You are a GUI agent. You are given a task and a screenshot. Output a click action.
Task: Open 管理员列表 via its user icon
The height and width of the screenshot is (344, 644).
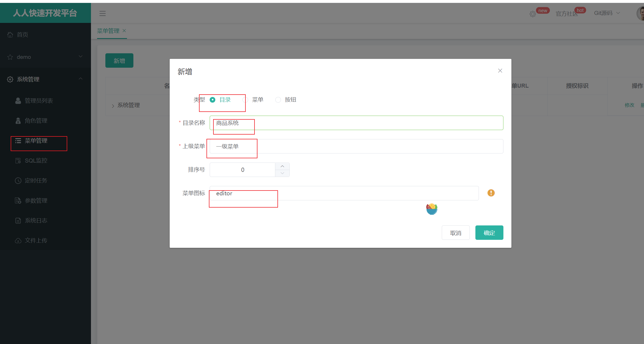click(x=18, y=101)
